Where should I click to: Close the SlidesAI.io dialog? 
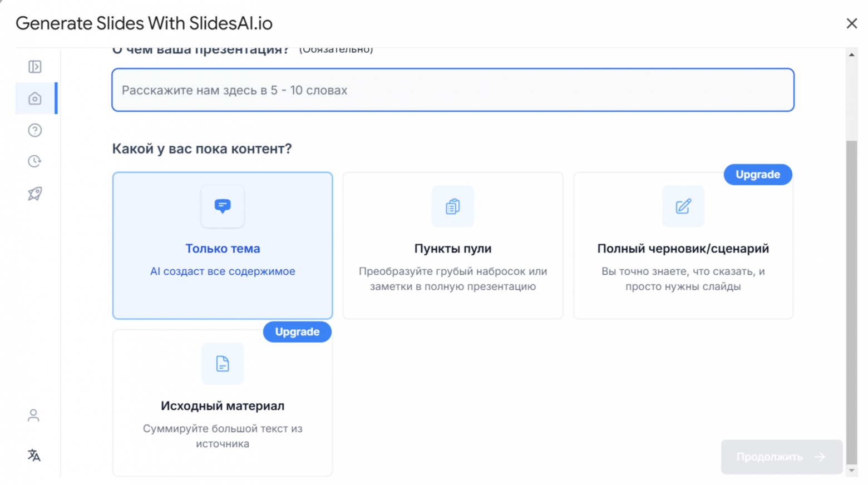(x=852, y=23)
